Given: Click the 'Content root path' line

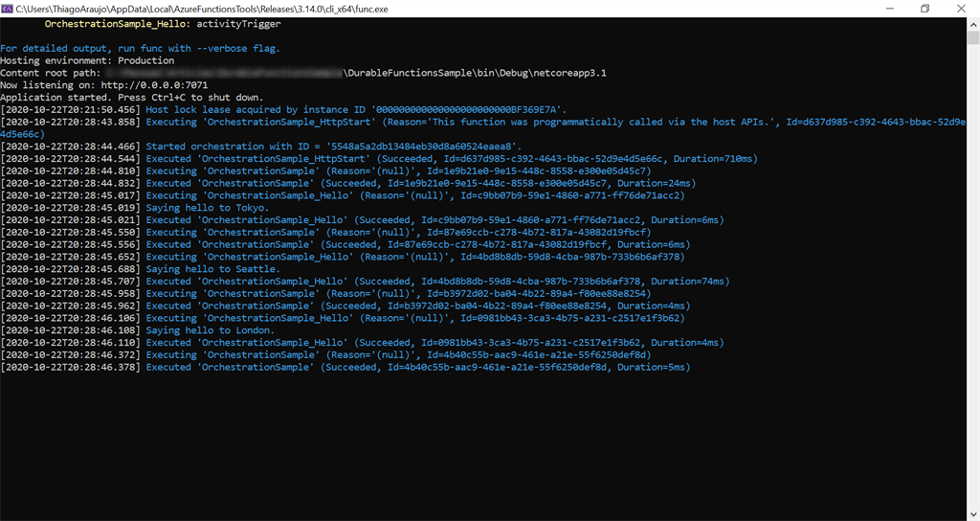Looking at the screenshot, I should pos(303,73).
